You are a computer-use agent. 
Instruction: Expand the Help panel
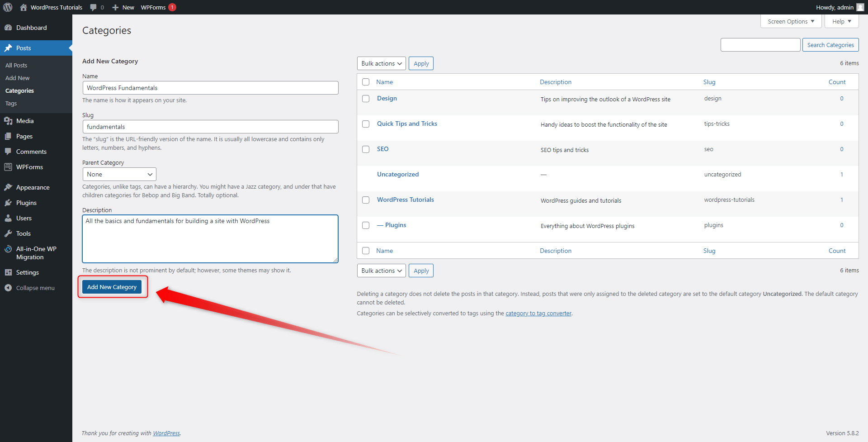point(841,21)
